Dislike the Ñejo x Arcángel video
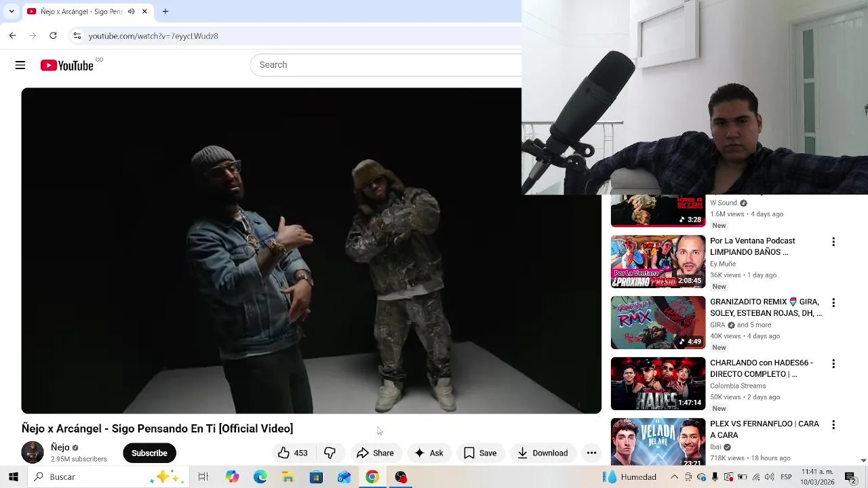 click(x=330, y=453)
